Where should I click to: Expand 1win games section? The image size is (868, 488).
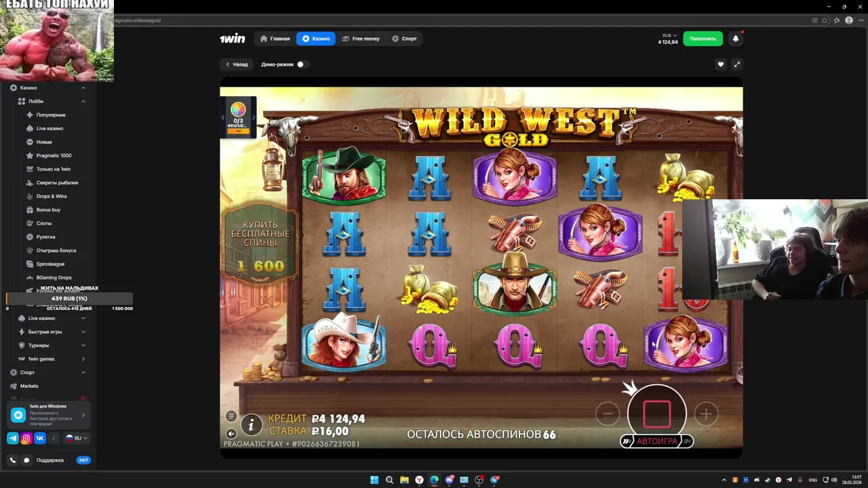coord(83,359)
